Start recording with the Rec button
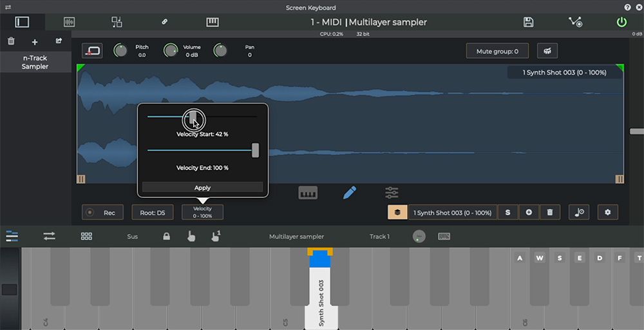The image size is (644, 330). click(102, 213)
